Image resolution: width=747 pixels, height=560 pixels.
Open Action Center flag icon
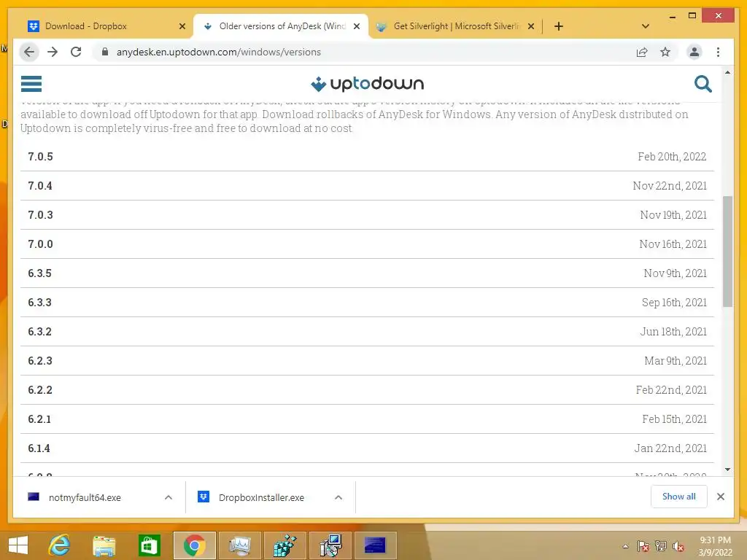click(x=643, y=546)
